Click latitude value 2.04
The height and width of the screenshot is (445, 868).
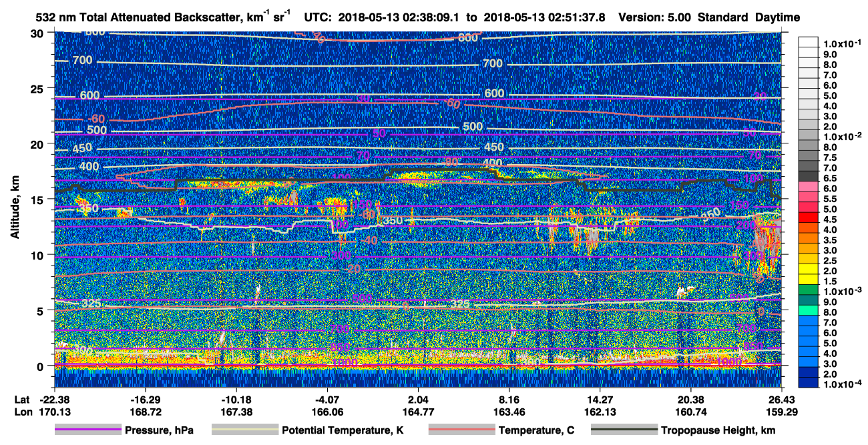(418, 399)
